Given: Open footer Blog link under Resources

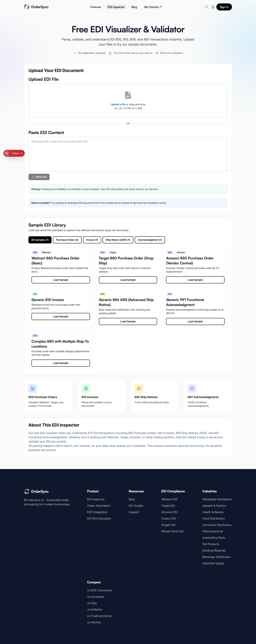Looking at the screenshot, I should pyautogui.click(x=132, y=500).
